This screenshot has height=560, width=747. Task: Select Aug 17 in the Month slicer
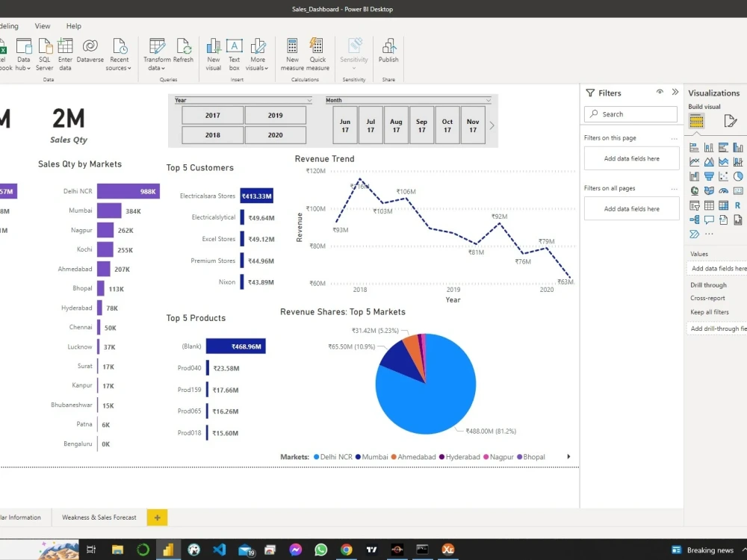[396, 124]
